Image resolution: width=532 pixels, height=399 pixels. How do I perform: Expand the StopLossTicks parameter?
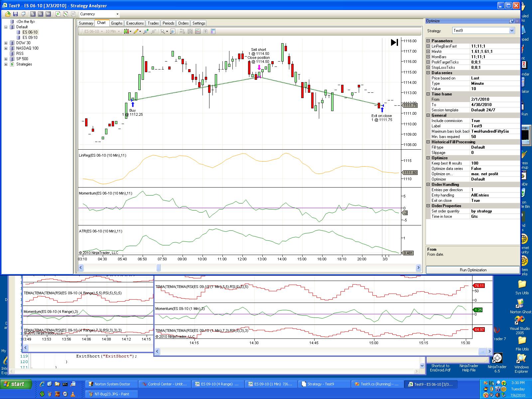click(428, 67)
